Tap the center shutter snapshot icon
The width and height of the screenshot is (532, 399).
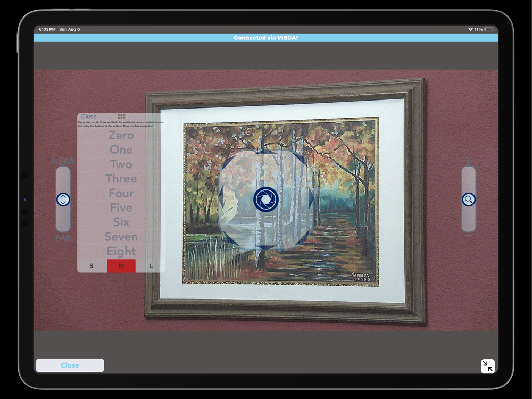tap(265, 199)
